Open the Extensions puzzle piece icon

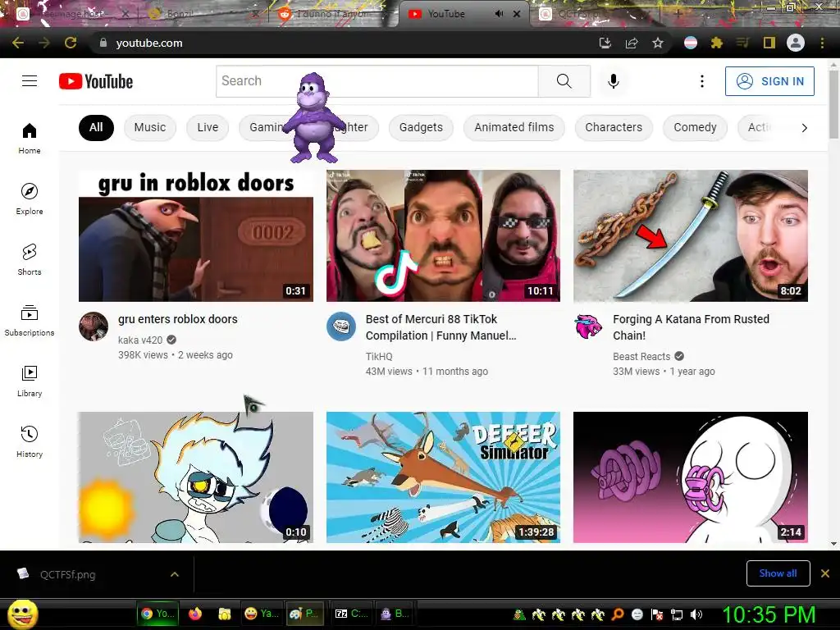pos(716,43)
